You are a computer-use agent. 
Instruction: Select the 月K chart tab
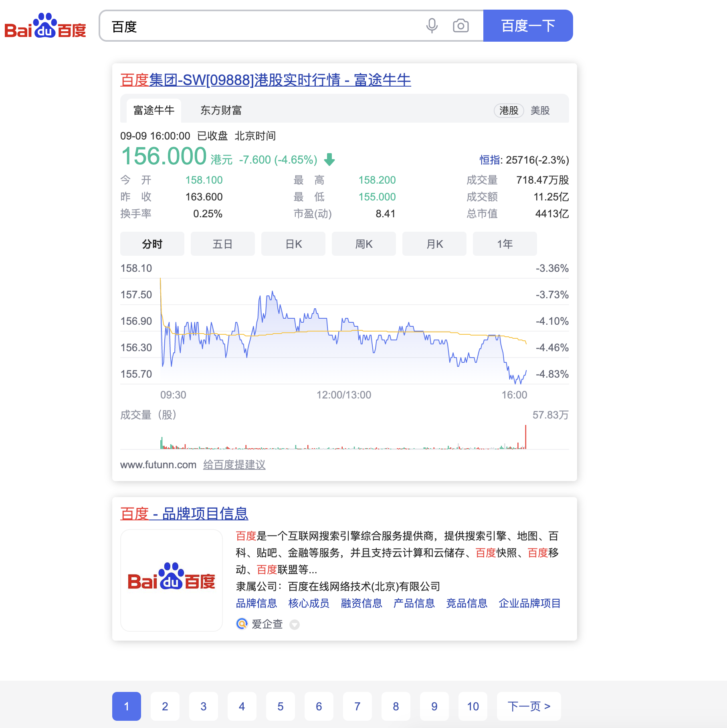[x=434, y=244]
